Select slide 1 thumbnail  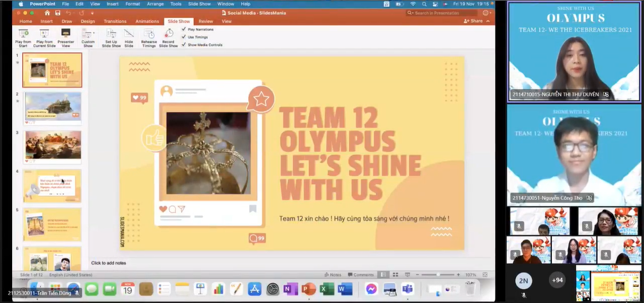(52, 70)
